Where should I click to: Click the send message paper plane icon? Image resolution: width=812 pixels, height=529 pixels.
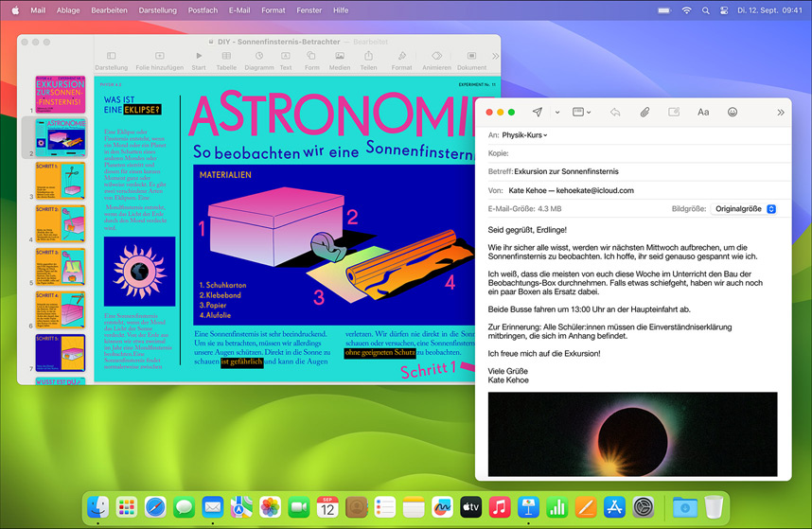(538, 112)
